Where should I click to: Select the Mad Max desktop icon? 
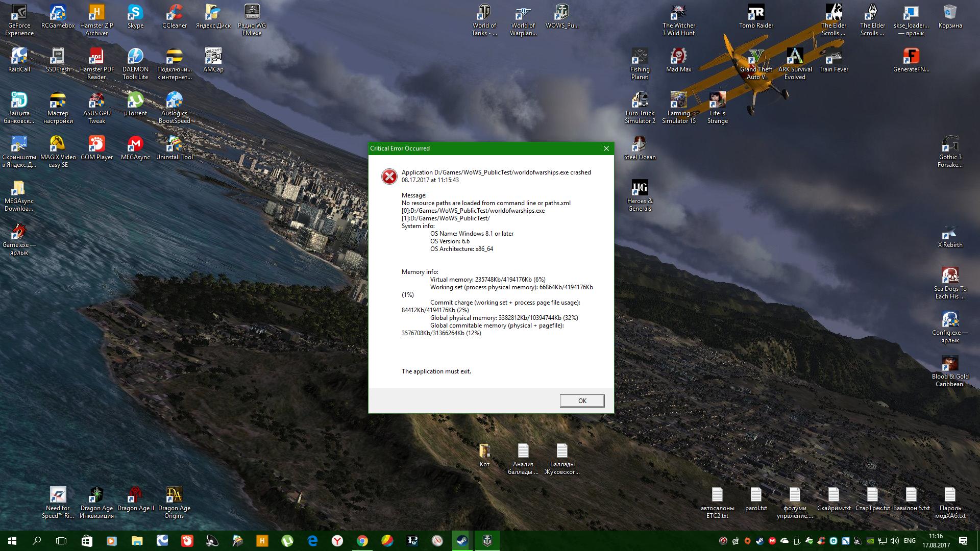679,61
